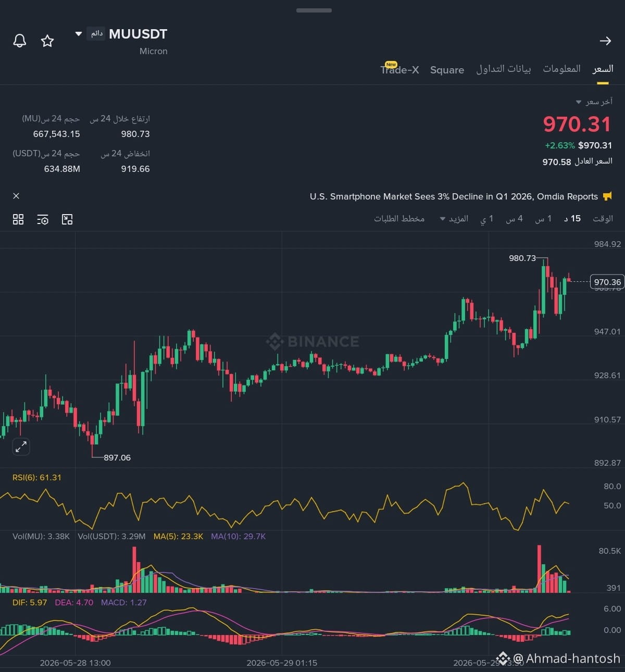Open price alerts via the bell icon
This screenshot has width=625, height=672.
[x=20, y=41]
